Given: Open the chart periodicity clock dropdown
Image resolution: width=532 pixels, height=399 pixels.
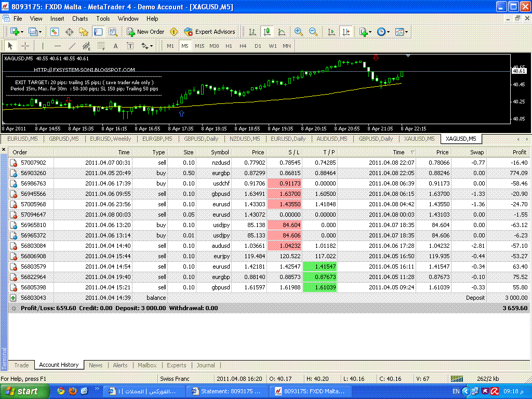Looking at the screenshot, I should (383, 32).
